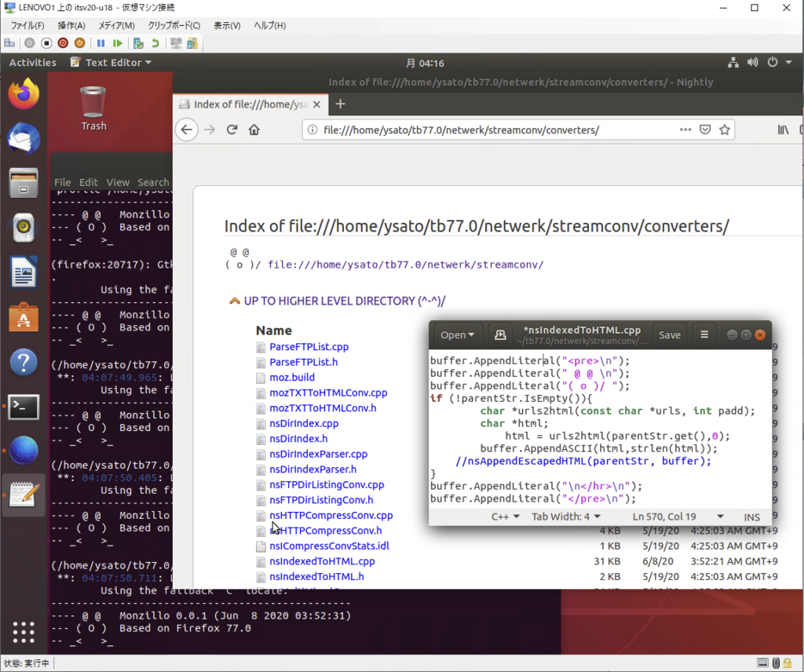The image size is (804, 672).
Task: Click the Pause VM toolbar icon
Action: pos(100,43)
